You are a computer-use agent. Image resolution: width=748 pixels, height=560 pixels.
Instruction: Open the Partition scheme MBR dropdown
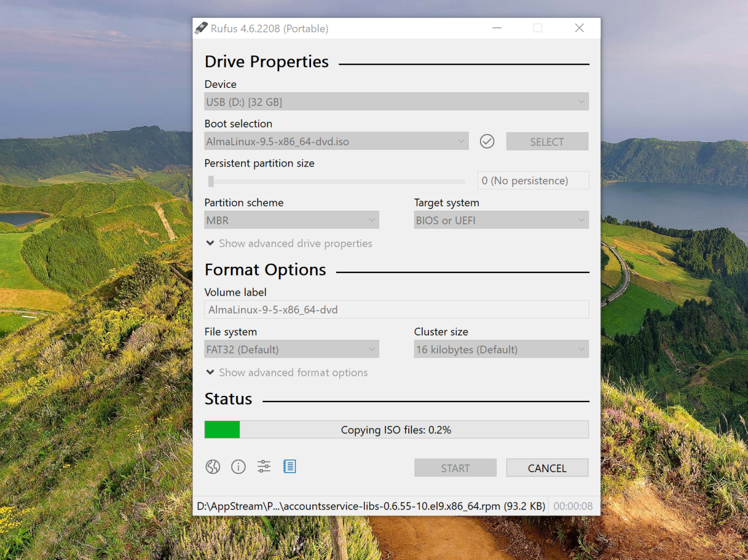tap(292, 220)
